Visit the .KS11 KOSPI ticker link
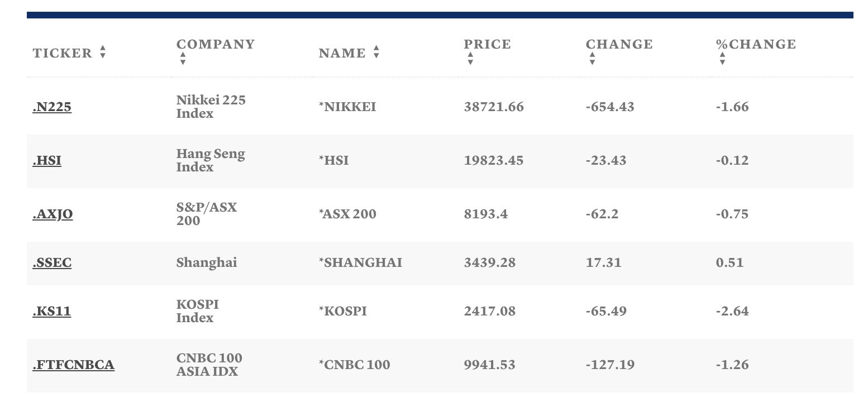 pos(51,311)
